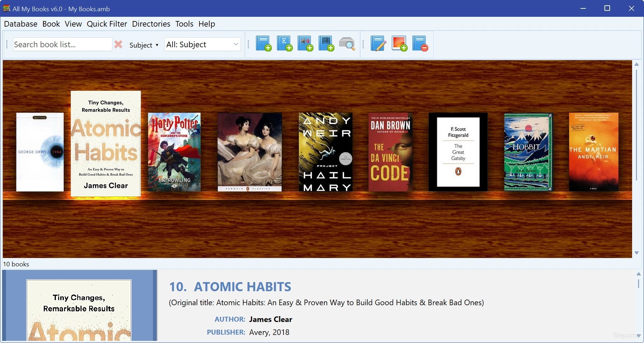
Task: Click the "10 books" status text
Action: point(16,264)
